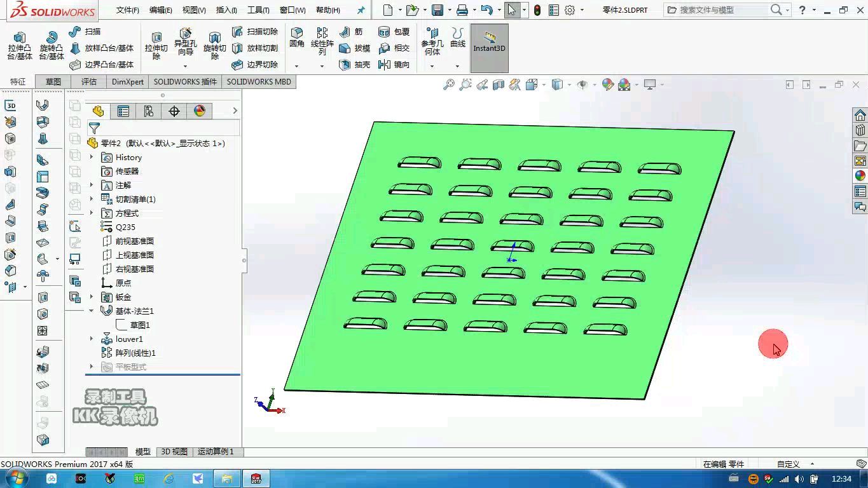The height and width of the screenshot is (488, 868).
Task: Open the PropertyManager tab icon
Action: 123,111
